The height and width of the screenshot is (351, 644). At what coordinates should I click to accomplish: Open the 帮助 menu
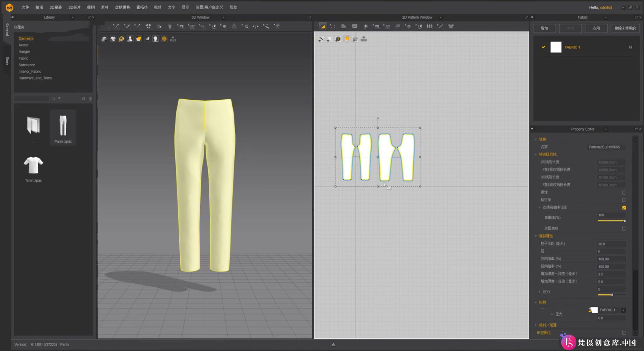pyautogui.click(x=233, y=7)
